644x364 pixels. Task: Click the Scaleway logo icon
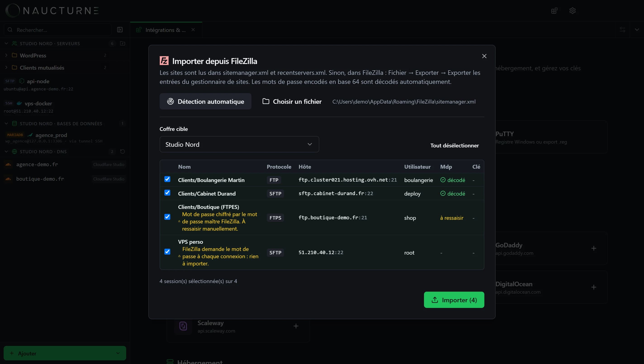click(183, 326)
